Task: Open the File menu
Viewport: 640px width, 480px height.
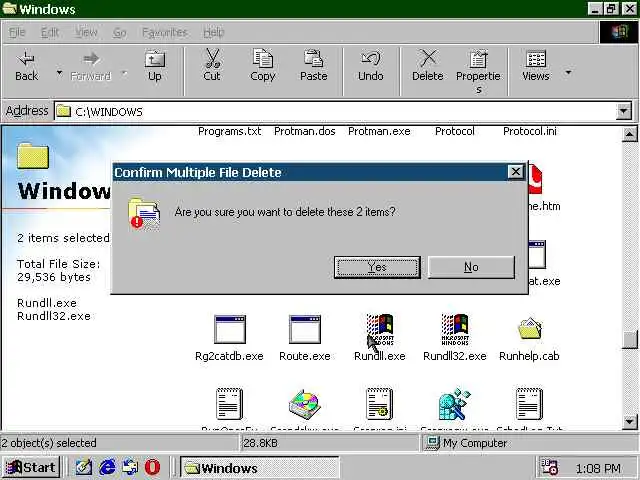Action: pos(17,32)
